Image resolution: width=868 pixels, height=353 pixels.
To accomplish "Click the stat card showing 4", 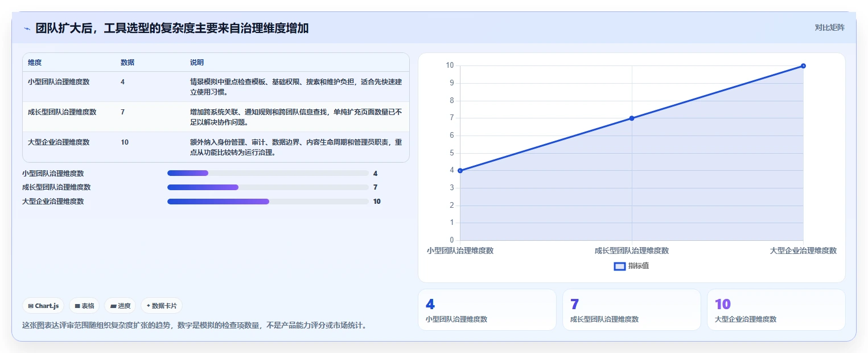I will coord(487,310).
